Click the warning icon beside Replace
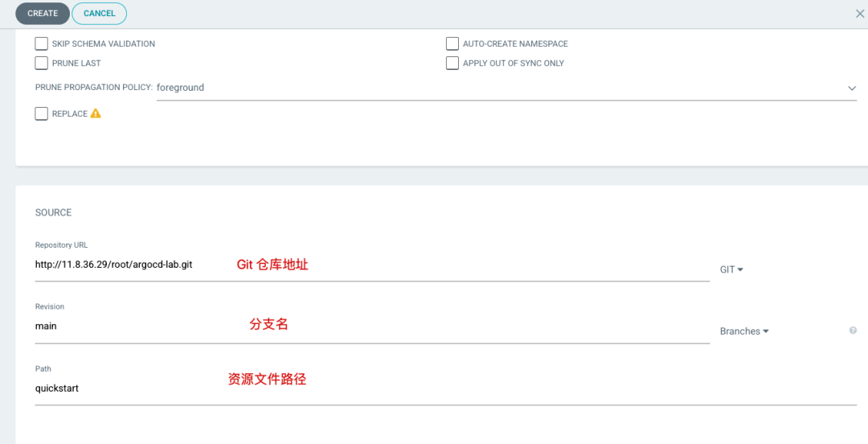 pos(96,113)
